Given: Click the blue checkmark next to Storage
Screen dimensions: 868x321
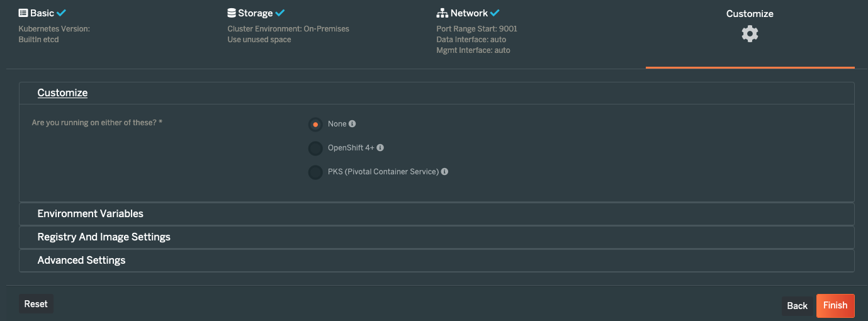Looking at the screenshot, I should (x=280, y=13).
